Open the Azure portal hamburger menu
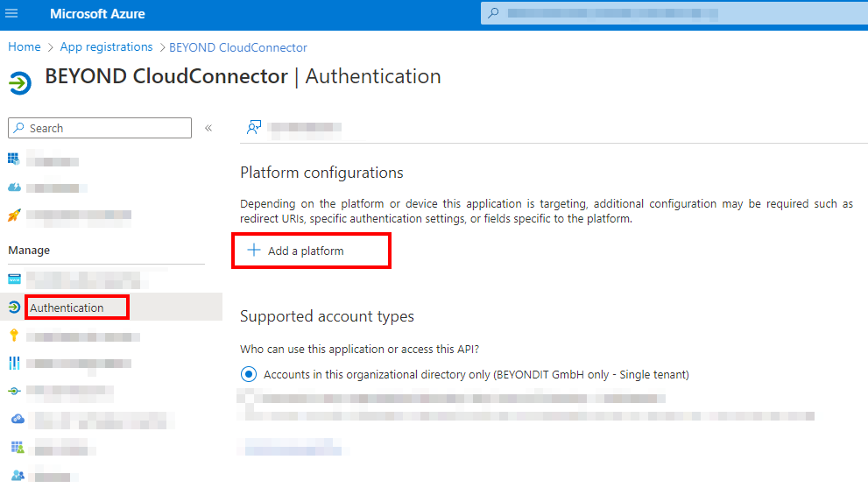 pos(11,13)
